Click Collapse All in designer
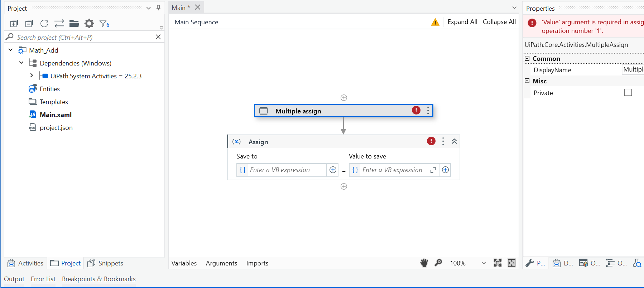The image size is (644, 288). (x=499, y=22)
